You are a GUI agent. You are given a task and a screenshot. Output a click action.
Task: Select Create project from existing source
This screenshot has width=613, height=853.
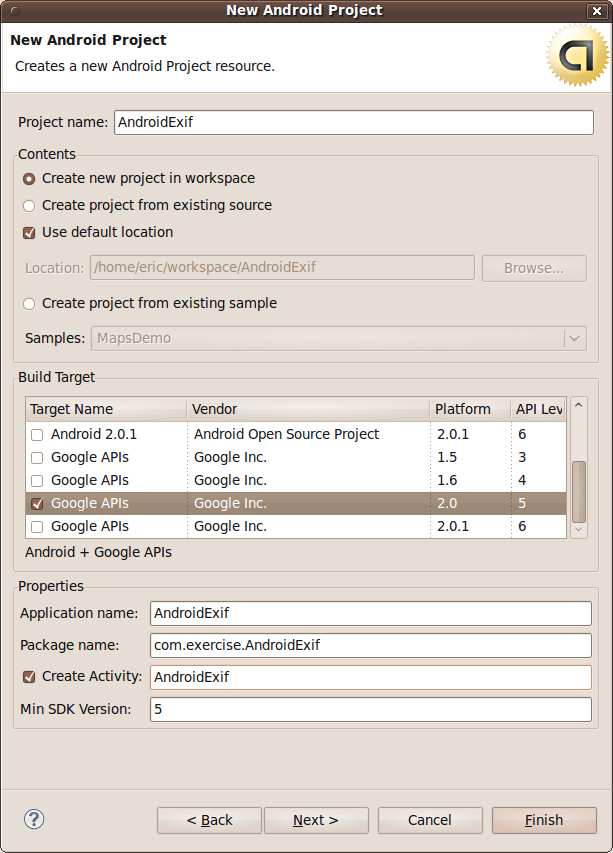pos(29,205)
